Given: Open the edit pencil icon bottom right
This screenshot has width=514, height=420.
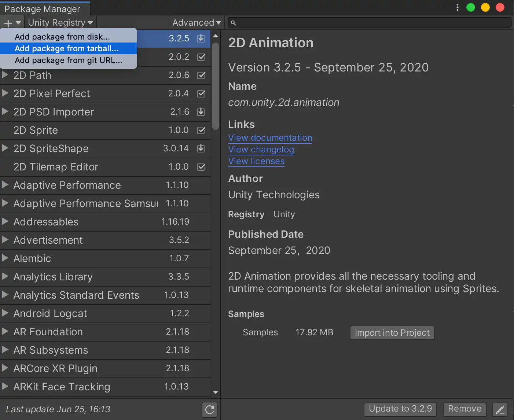Looking at the screenshot, I should [500, 409].
